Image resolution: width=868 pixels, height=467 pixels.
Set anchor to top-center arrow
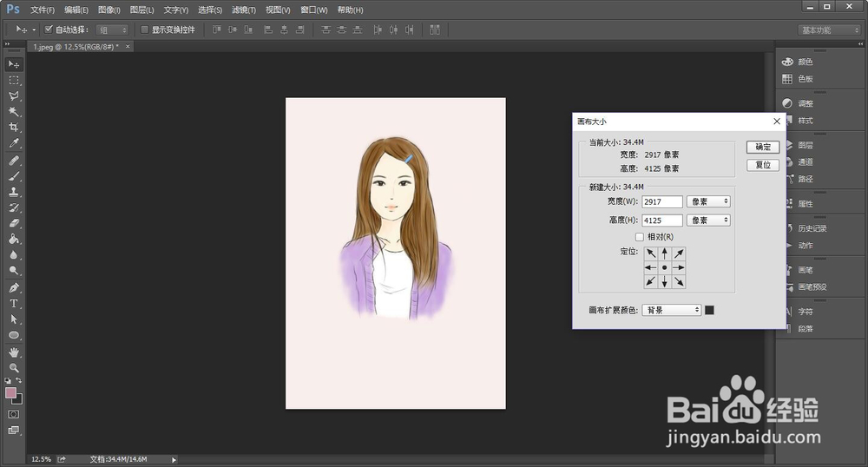tap(665, 253)
